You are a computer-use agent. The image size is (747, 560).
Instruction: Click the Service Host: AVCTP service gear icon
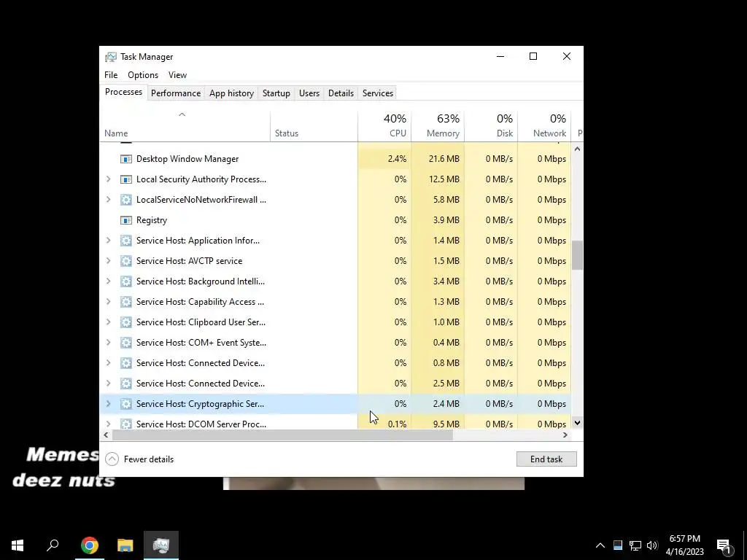coord(125,261)
